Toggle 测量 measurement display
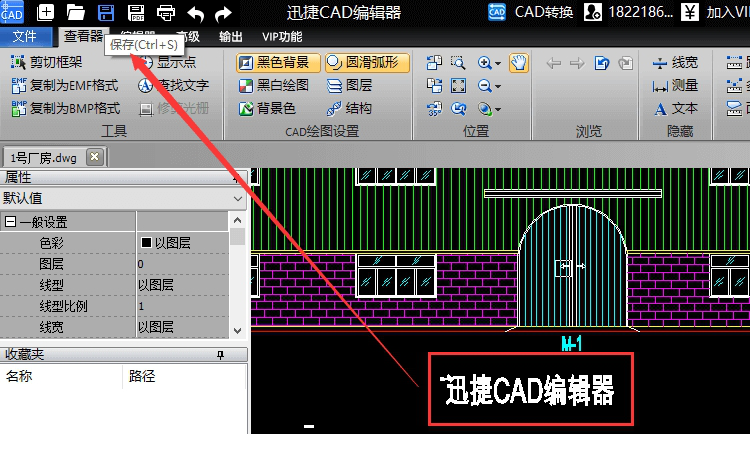Image resolution: width=750 pixels, height=451 pixels. coord(675,85)
